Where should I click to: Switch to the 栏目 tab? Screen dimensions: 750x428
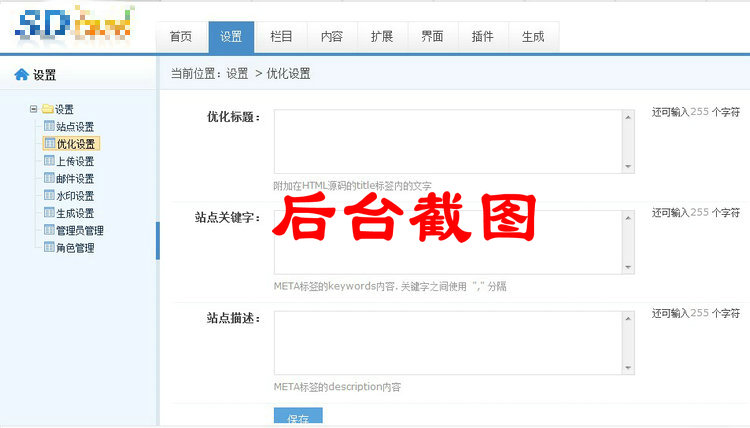pos(282,37)
